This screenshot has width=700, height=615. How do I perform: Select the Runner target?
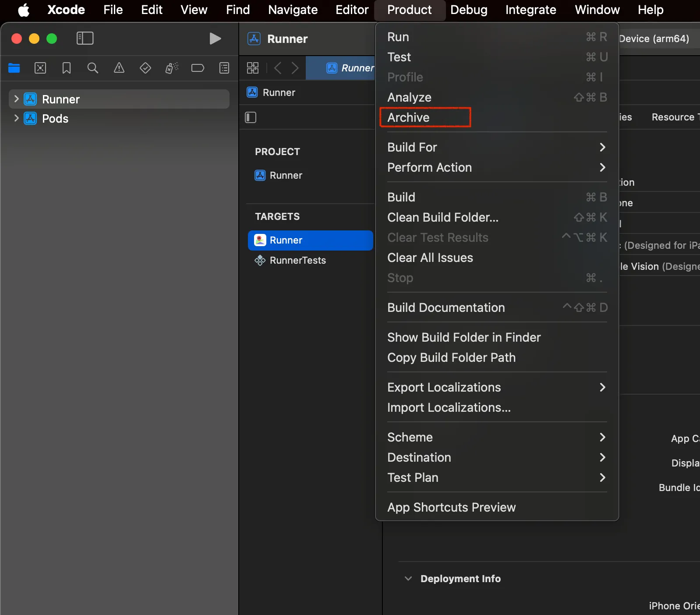click(311, 240)
